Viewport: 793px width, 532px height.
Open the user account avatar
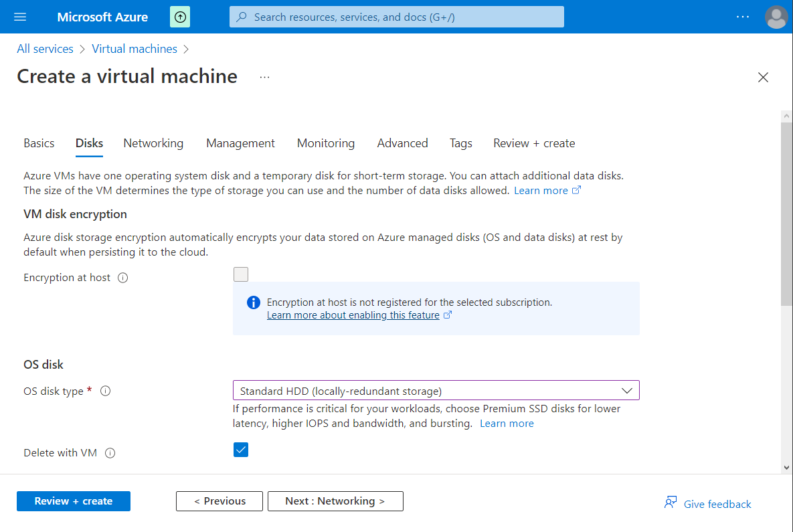click(x=776, y=17)
